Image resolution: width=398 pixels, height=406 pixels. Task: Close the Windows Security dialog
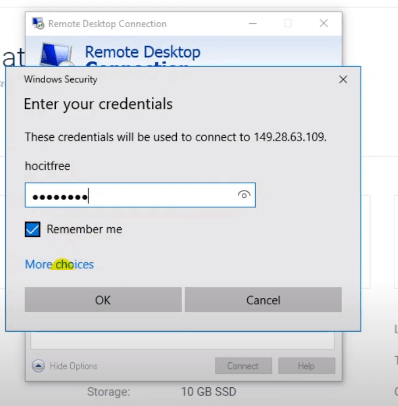pos(343,79)
